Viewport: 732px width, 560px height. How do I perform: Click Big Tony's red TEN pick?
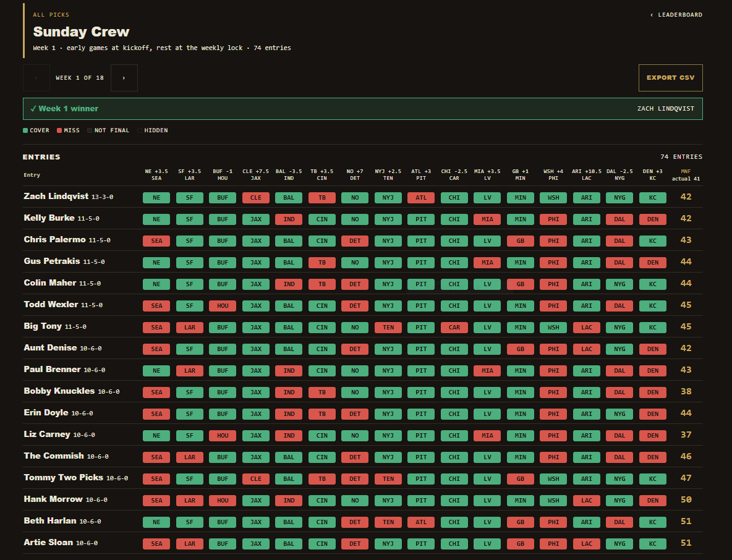pyautogui.click(x=388, y=327)
